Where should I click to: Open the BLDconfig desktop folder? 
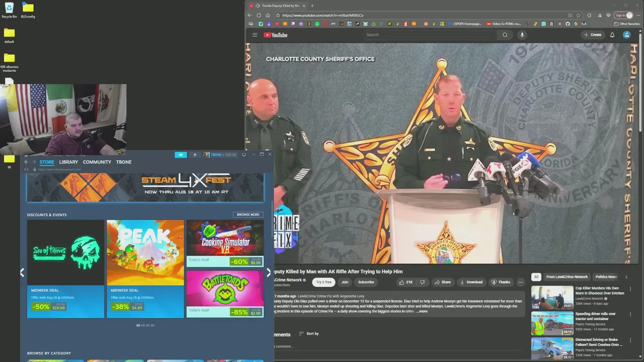[x=28, y=10]
